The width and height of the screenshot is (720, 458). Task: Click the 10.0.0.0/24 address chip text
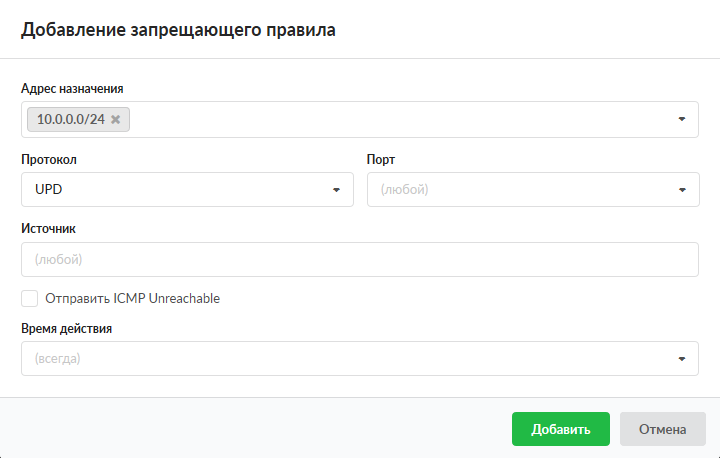point(70,120)
